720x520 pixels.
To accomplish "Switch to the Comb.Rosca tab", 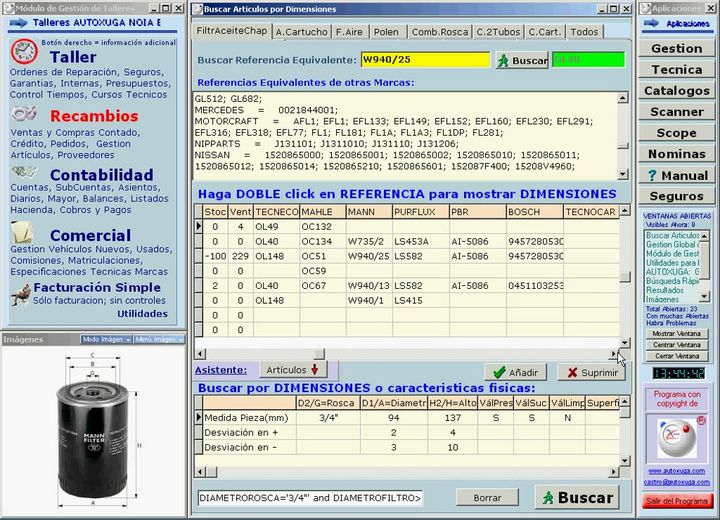I will pyautogui.click(x=440, y=32).
